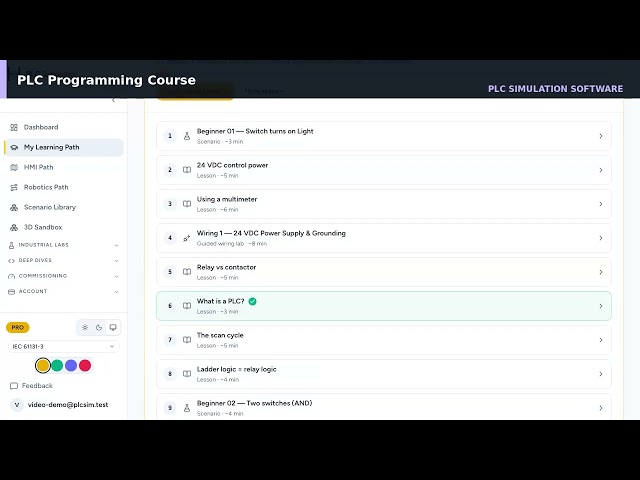
Task: Click the graduation cap icon beside My Learning Path
Action: [14, 147]
